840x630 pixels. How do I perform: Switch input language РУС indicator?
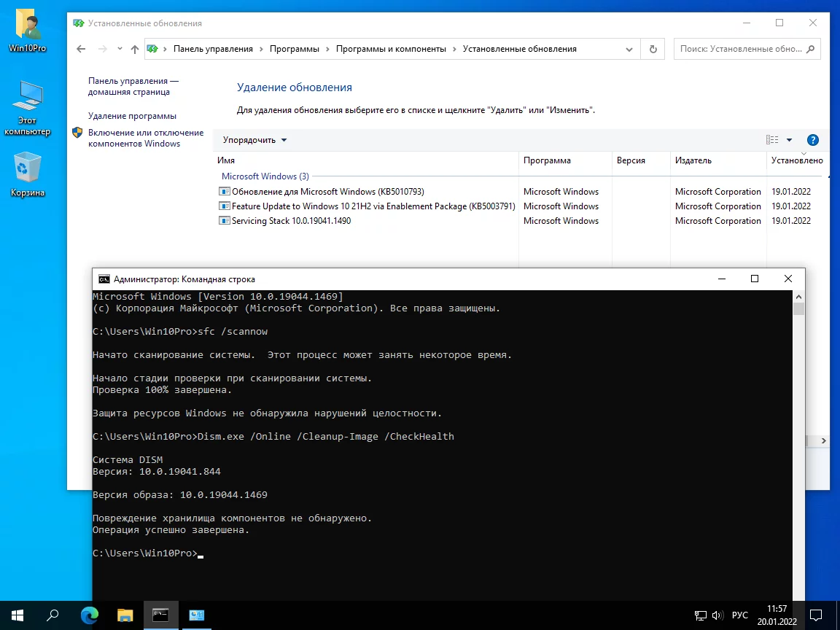(x=740, y=615)
